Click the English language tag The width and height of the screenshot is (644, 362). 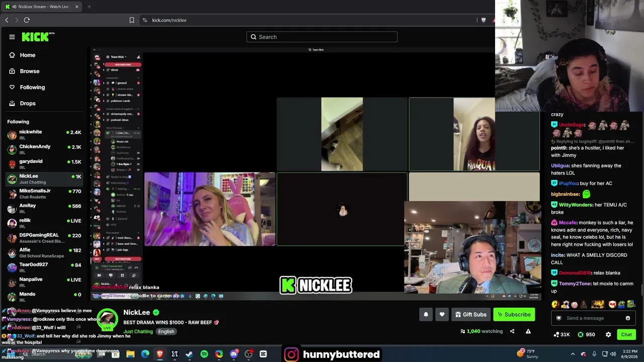pyautogui.click(x=166, y=332)
